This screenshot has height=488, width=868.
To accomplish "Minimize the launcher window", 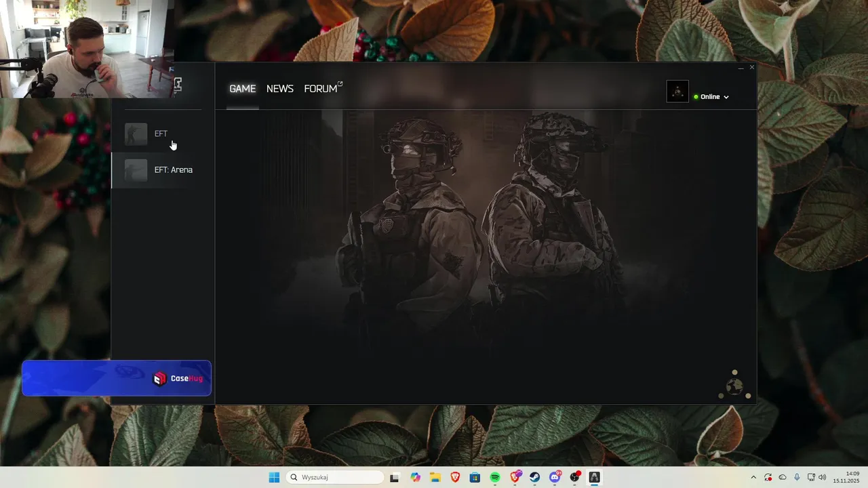I will (x=741, y=68).
